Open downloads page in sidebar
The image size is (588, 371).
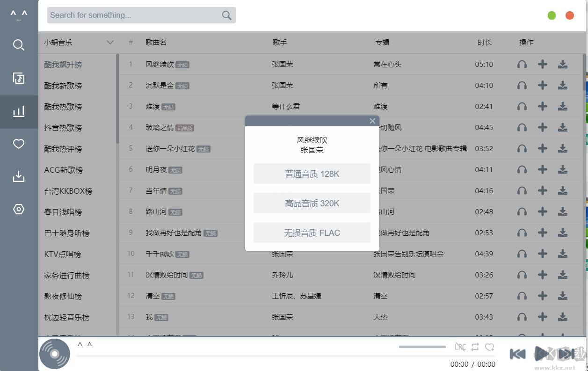pyautogui.click(x=19, y=176)
